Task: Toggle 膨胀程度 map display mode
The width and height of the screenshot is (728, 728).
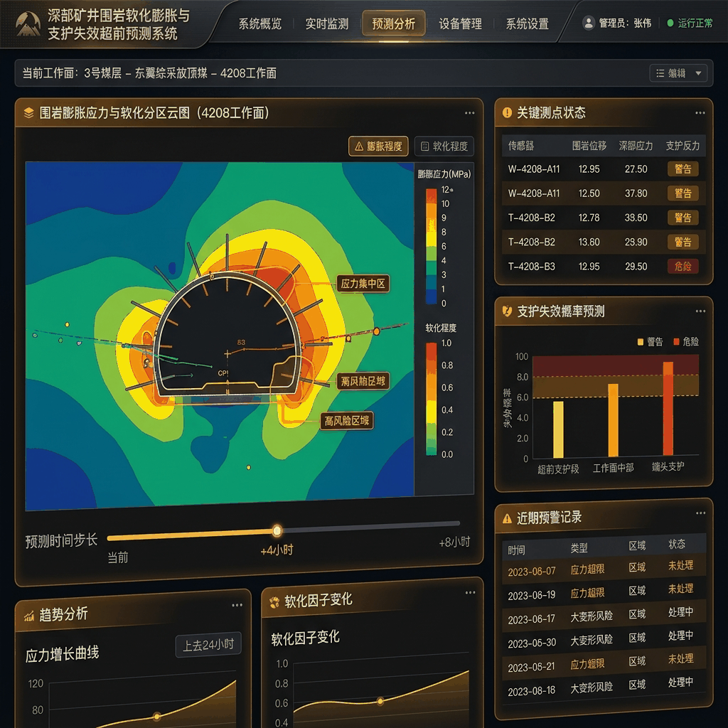Action: (378, 146)
